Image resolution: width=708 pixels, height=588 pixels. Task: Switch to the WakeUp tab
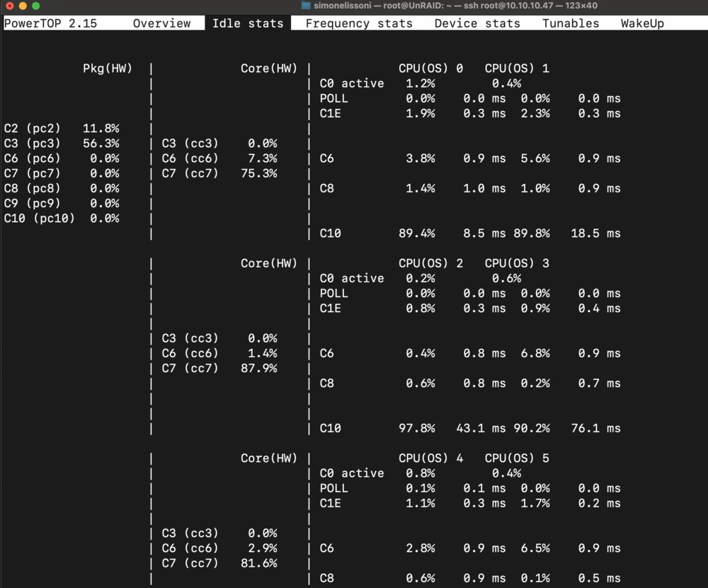[642, 23]
